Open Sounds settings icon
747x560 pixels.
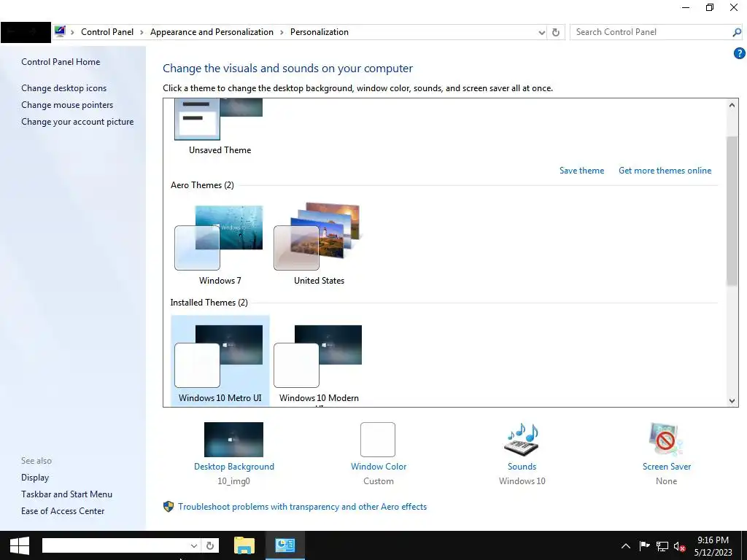(522, 439)
